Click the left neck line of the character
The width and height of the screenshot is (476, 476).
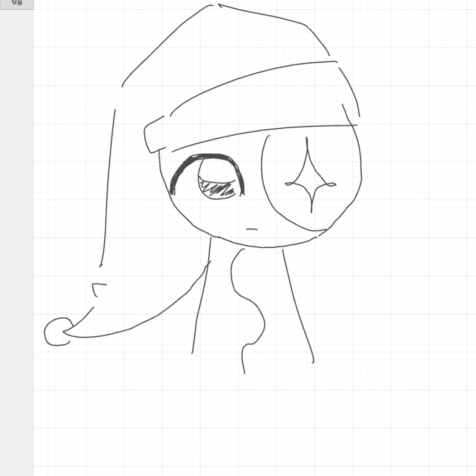[201, 295]
